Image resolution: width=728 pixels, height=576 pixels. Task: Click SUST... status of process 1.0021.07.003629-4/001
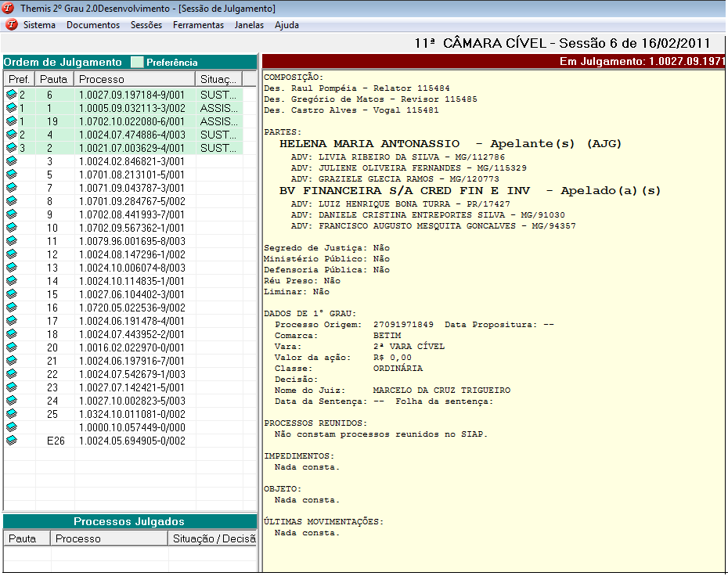(x=218, y=148)
